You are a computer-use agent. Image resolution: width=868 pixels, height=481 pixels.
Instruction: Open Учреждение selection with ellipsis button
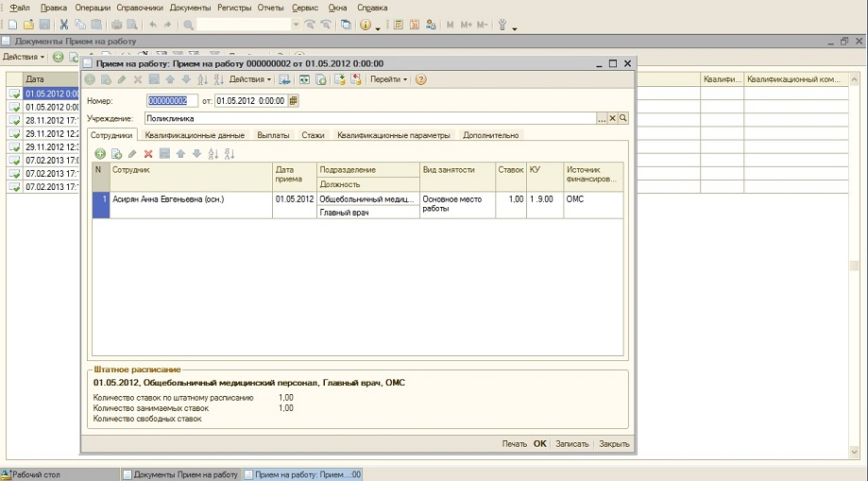coord(601,118)
